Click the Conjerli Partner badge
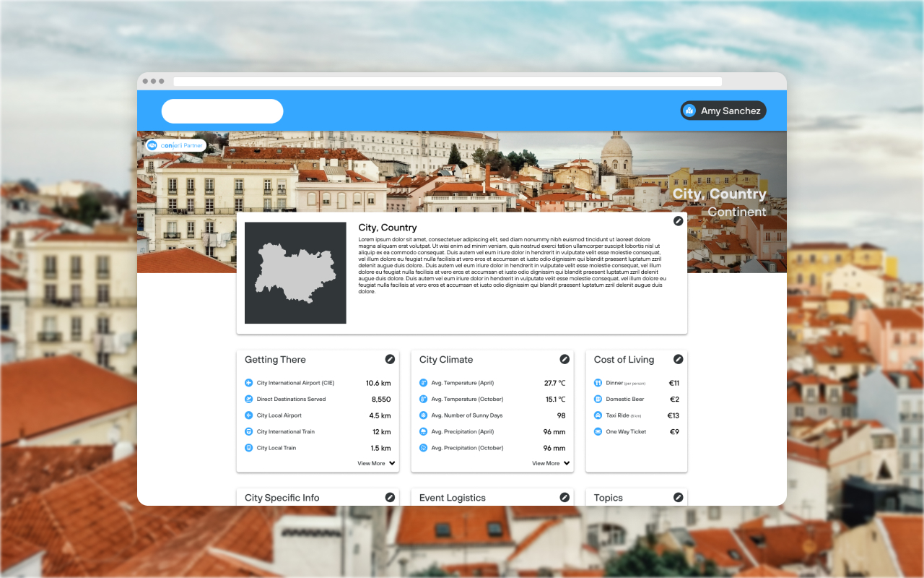The height and width of the screenshot is (578, 924). 175,145
